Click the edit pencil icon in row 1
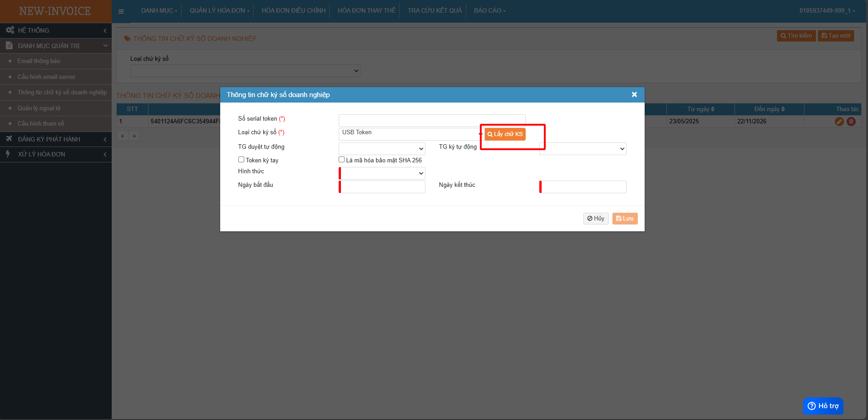Viewport: 868px width, 420px height. click(839, 122)
